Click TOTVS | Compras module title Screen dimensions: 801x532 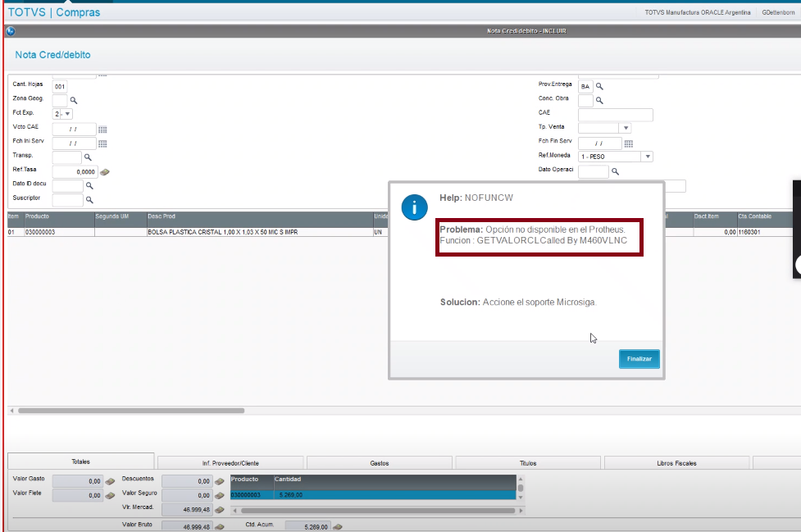coord(54,12)
